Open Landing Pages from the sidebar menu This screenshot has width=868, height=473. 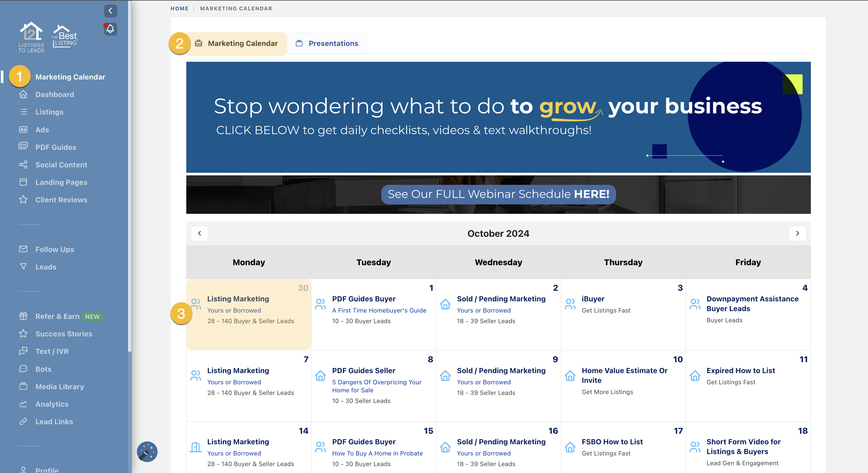61,182
